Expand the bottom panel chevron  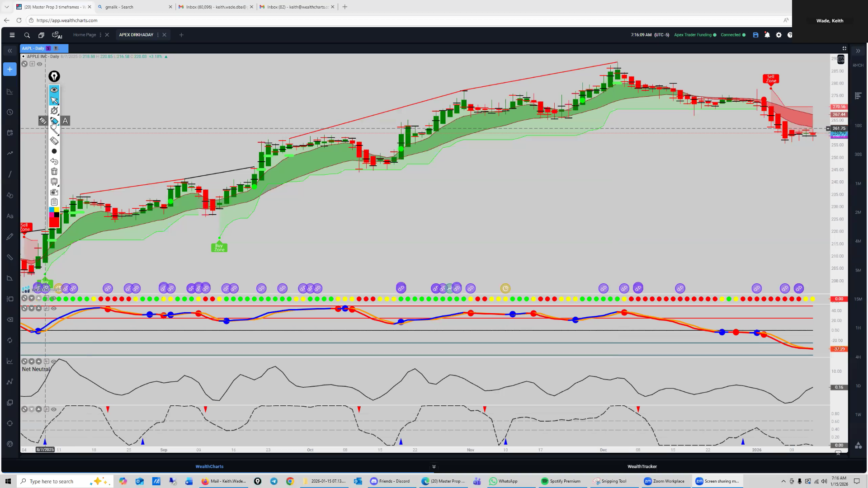[434, 467]
